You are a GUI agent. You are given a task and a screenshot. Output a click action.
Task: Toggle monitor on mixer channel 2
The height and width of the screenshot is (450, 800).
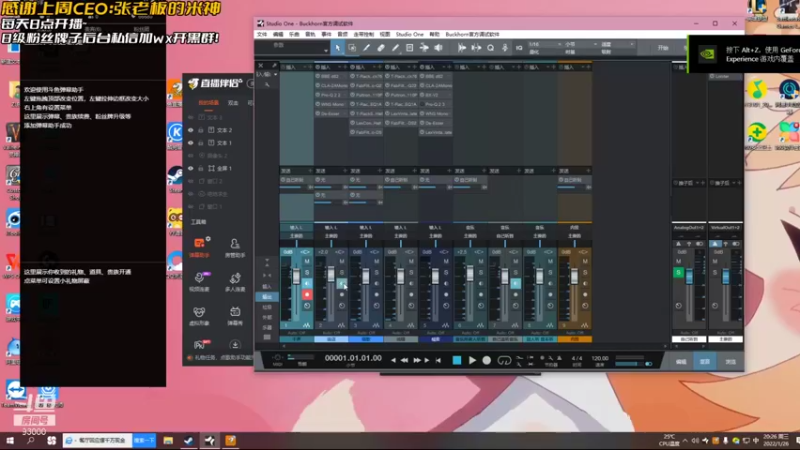point(341,284)
